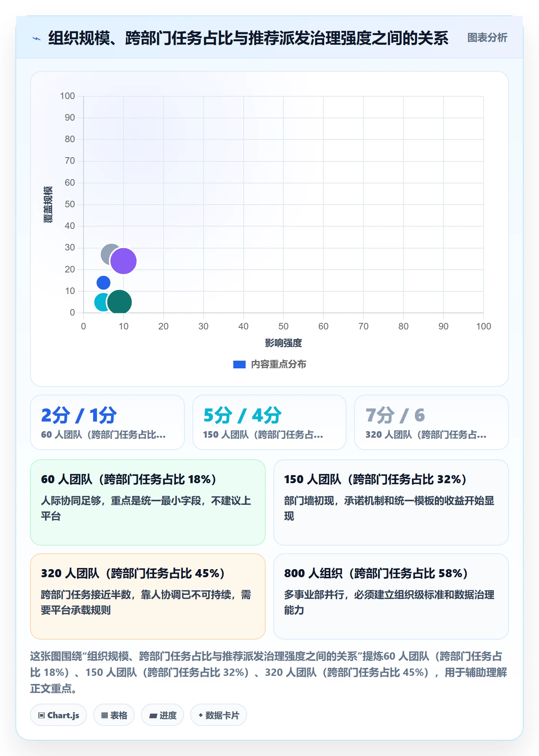Viewport: 539px width, 756px height.
Task: Click the 数据卡片 tag chip
Action: tap(219, 715)
